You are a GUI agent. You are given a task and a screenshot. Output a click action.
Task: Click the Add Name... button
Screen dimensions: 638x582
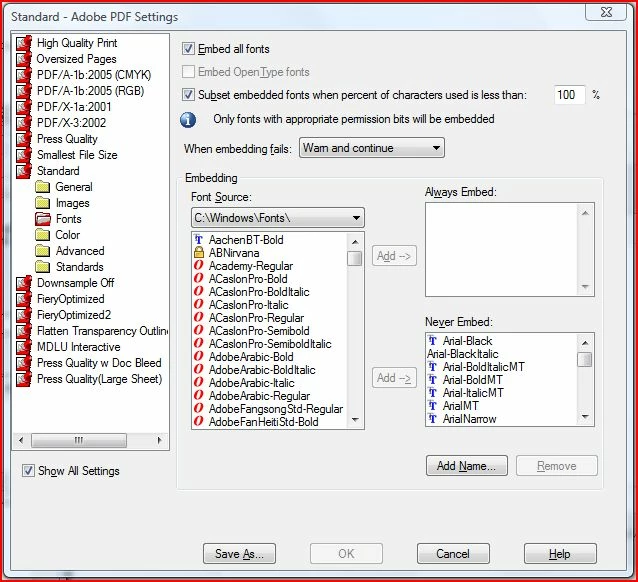467,466
